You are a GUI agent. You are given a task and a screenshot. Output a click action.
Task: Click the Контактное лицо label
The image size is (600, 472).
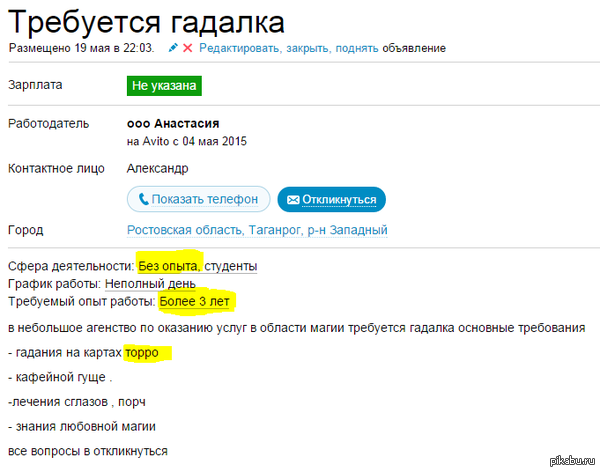(56, 168)
